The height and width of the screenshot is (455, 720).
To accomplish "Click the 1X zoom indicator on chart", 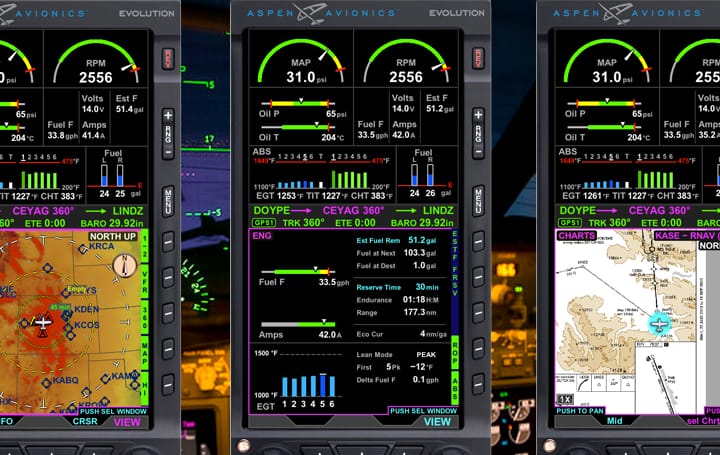I will point(565,399).
